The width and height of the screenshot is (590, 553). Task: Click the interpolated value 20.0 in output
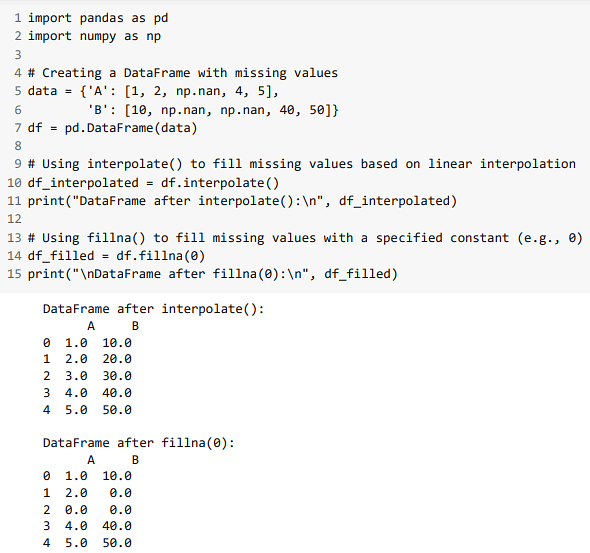[117, 359]
